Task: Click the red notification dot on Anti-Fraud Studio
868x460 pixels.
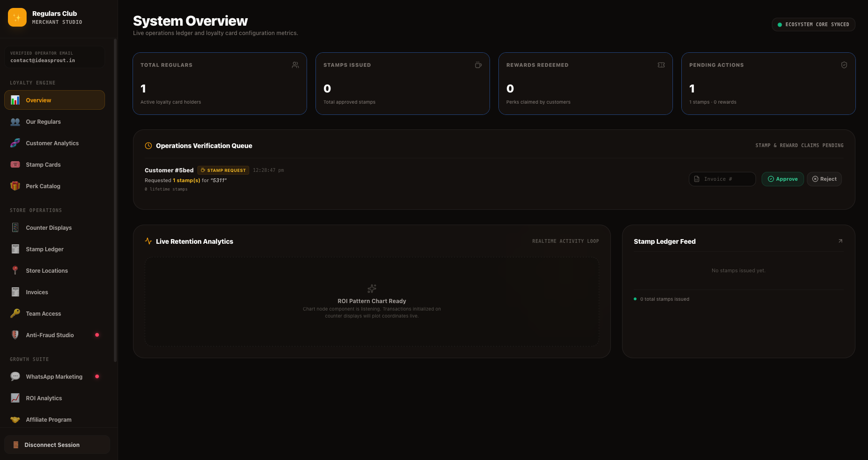Action: pos(97,335)
